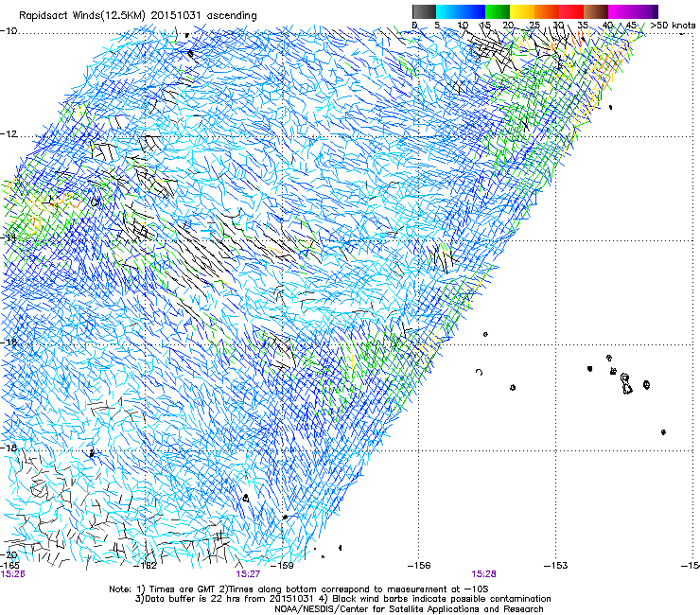Viewport: 700px width, 615px height.
Task: Click the cyan-blue 5-15 knots legend segment
Action: point(461,11)
